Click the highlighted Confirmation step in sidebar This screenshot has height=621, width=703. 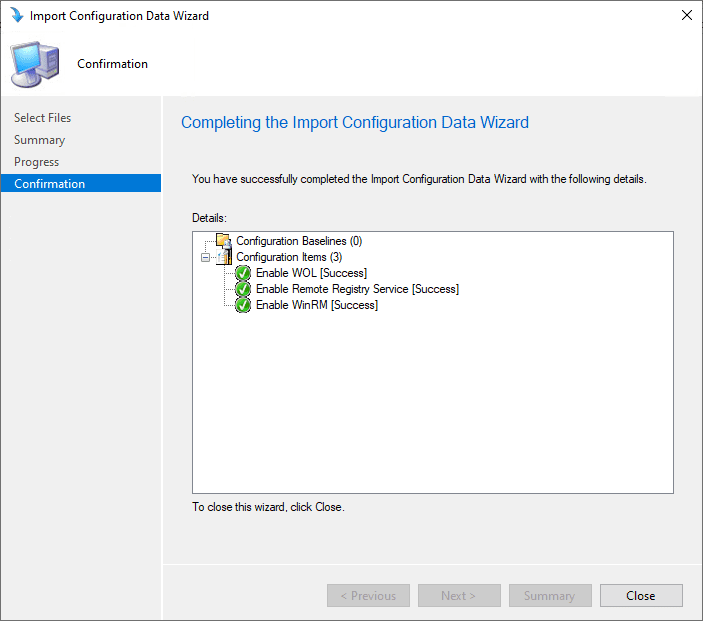tap(50, 184)
